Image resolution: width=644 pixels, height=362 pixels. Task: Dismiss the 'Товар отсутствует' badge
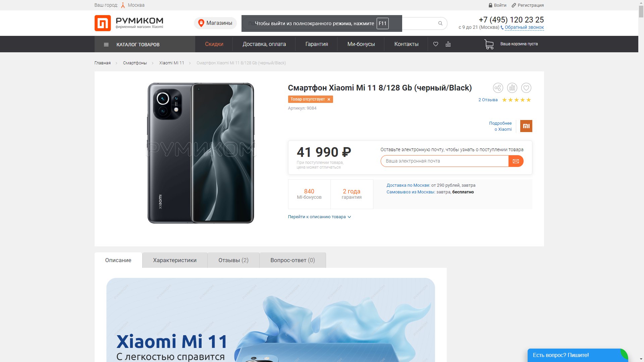coord(329,99)
